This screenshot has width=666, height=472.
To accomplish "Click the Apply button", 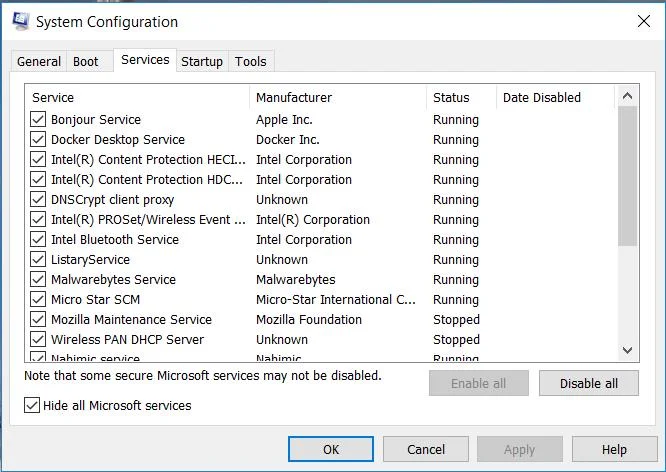I will tap(519, 449).
